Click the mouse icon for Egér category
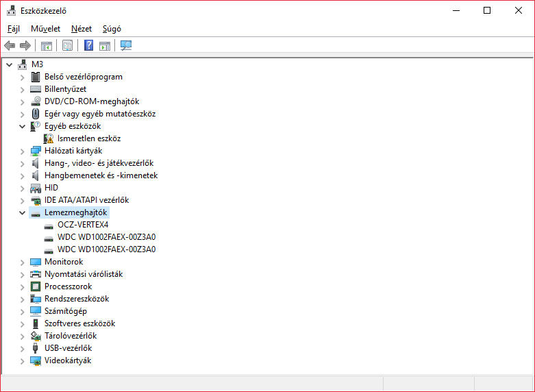The height and width of the screenshot is (392, 535). pyautogui.click(x=36, y=114)
